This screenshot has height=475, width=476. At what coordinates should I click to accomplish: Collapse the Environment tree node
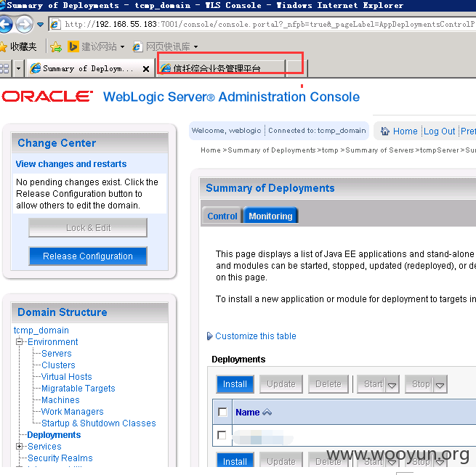point(20,342)
